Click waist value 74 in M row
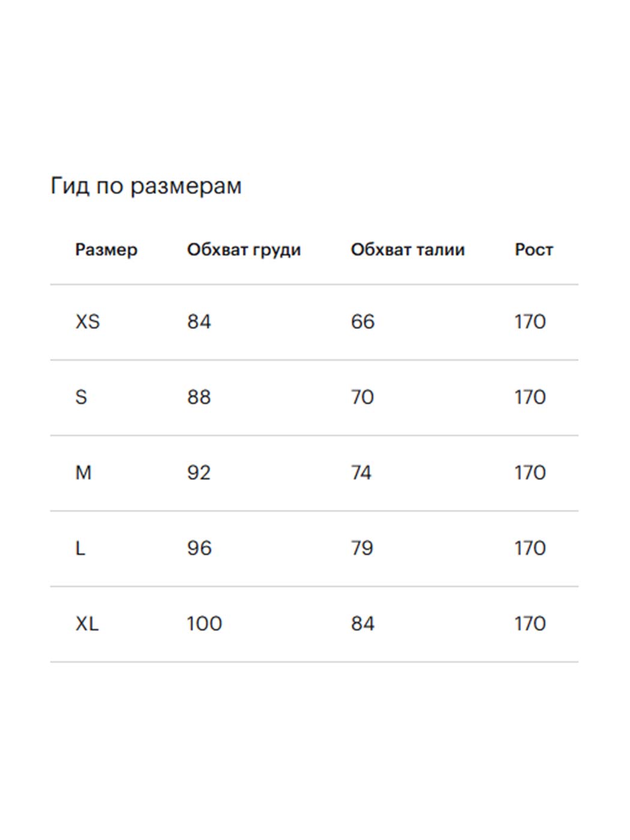Image resolution: width=630 pixels, height=840 pixels. coord(361,473)
